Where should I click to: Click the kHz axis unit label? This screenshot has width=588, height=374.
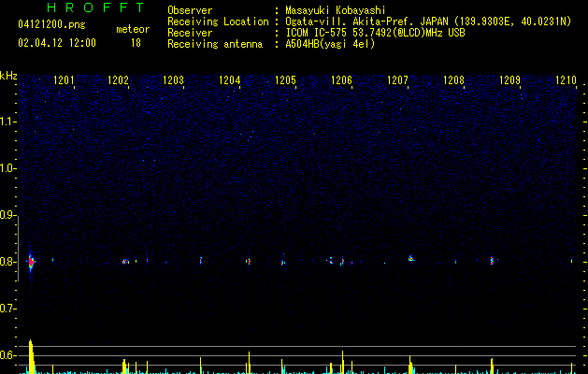tap(8, 76)
